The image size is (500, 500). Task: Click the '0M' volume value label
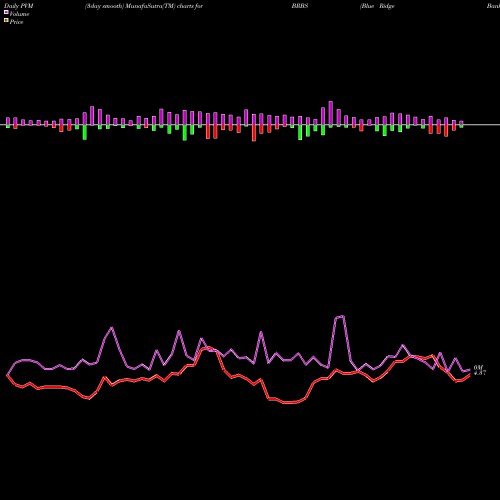[478, 367]
